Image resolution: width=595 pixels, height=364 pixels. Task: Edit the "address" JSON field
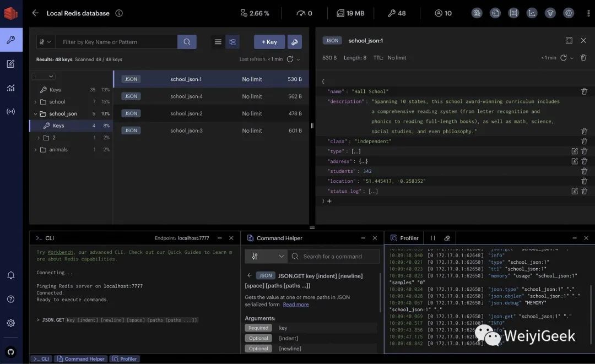click(575, 161)
